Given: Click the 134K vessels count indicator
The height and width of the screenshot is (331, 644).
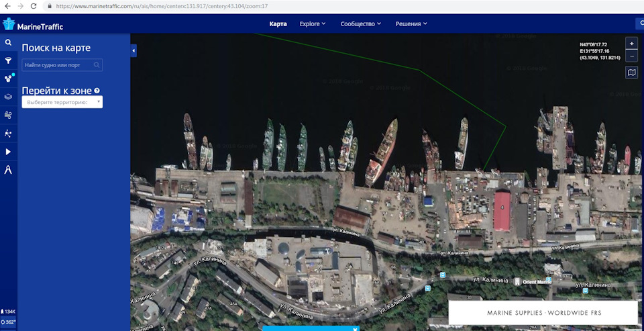Looking at the screenshot, I should [8, 312].
